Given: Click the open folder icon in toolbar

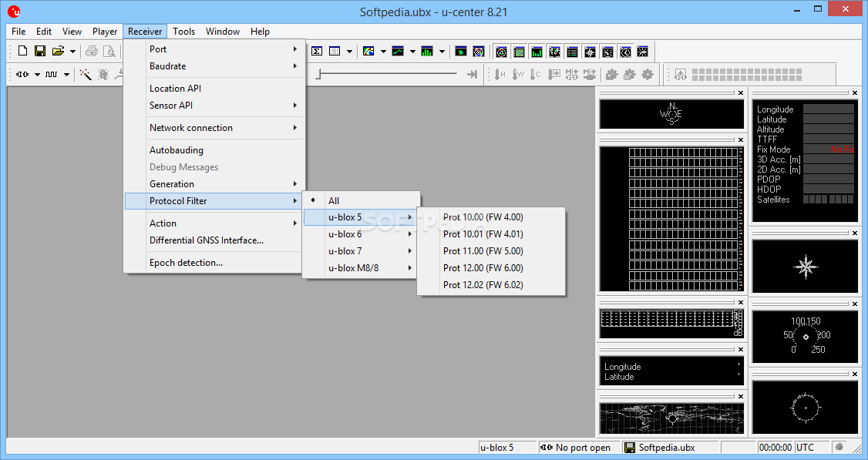Looking at the screenshot, I should coord(58,51).
